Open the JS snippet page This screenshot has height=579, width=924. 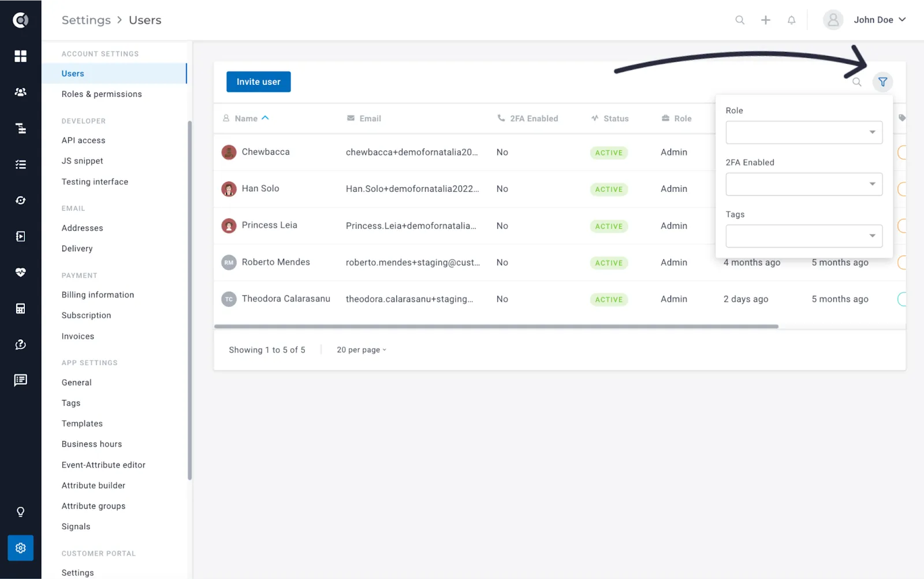coord(83,161)
